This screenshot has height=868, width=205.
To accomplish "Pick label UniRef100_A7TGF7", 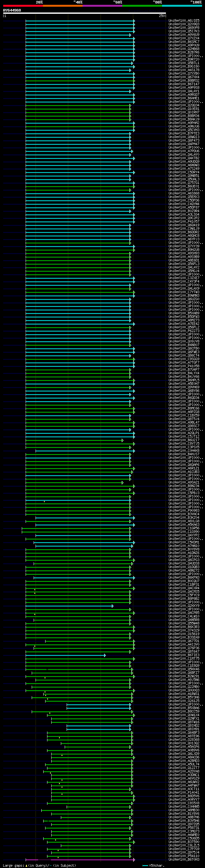I will 184,363.
